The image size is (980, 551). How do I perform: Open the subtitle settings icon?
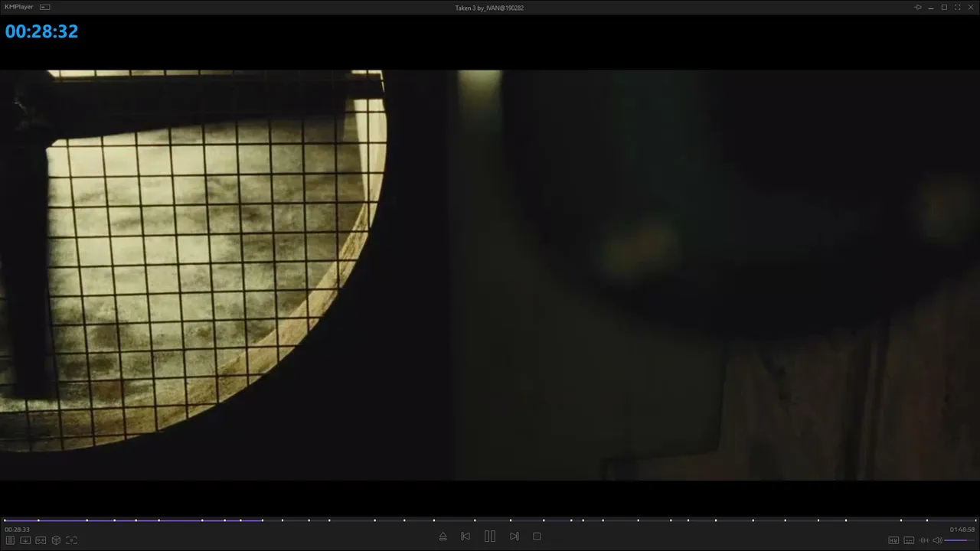pyautogui.click(x=909, y=540)
